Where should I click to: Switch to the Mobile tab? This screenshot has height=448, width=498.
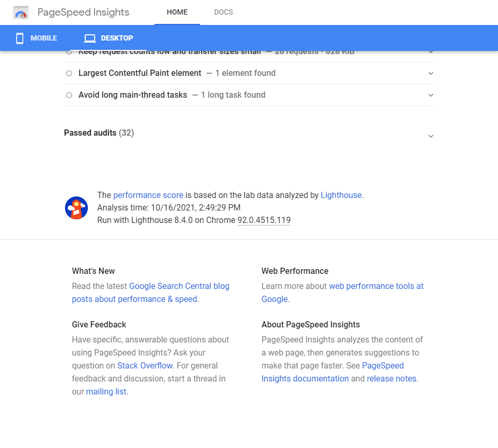[x=36, y=38]
